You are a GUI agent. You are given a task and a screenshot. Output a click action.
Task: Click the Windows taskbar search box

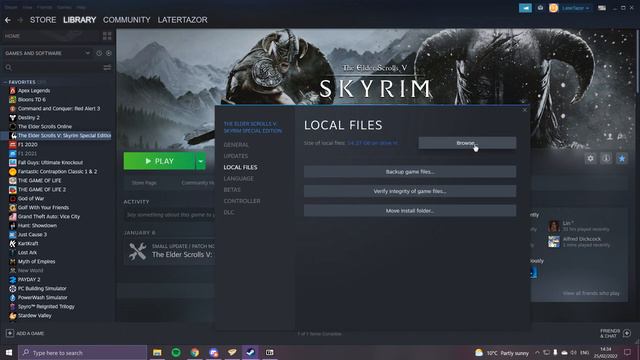(82, 352)
